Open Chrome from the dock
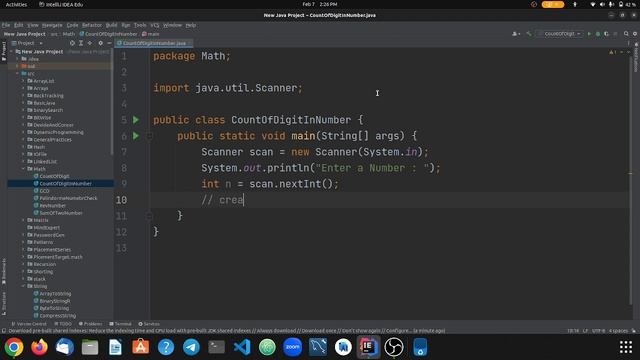640x360 pixels. point(14,347)
